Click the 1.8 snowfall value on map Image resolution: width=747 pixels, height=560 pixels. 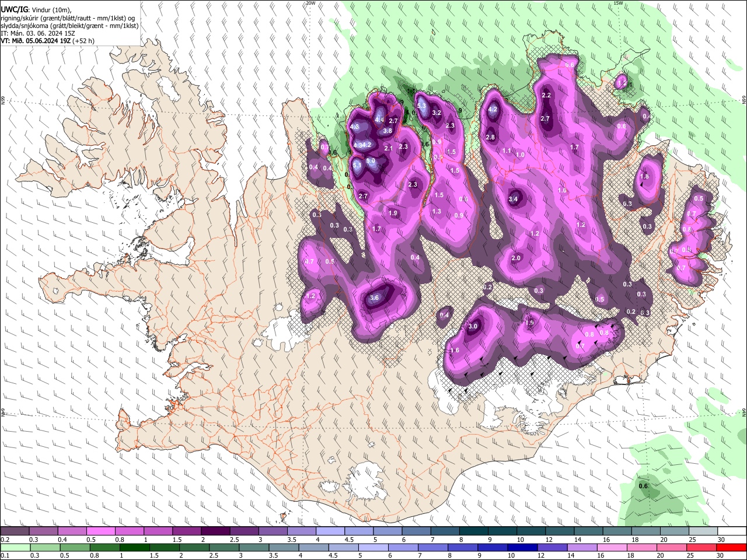tap(644, 177)
